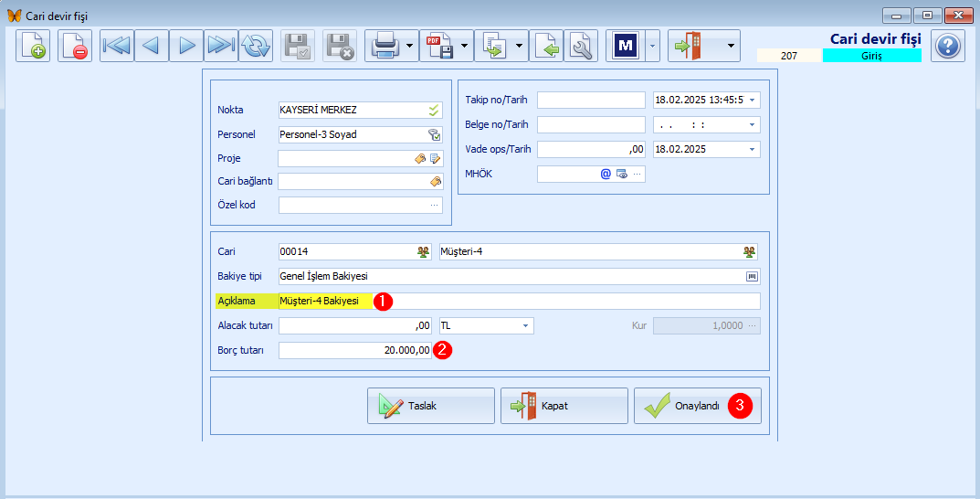Open the PDF export dropdown arrow

pos(465,45)
